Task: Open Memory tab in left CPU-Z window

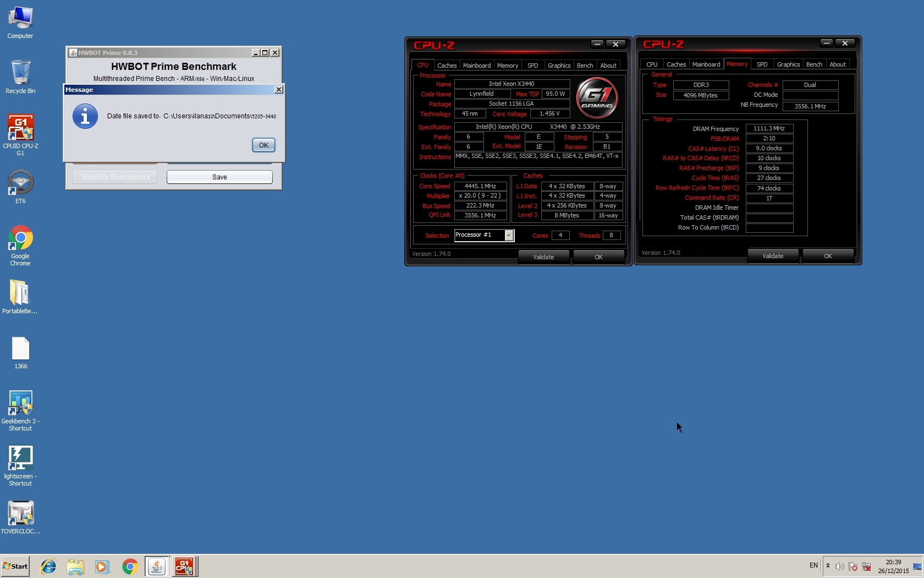Action: pyautogui.click(x=508, y=66)
